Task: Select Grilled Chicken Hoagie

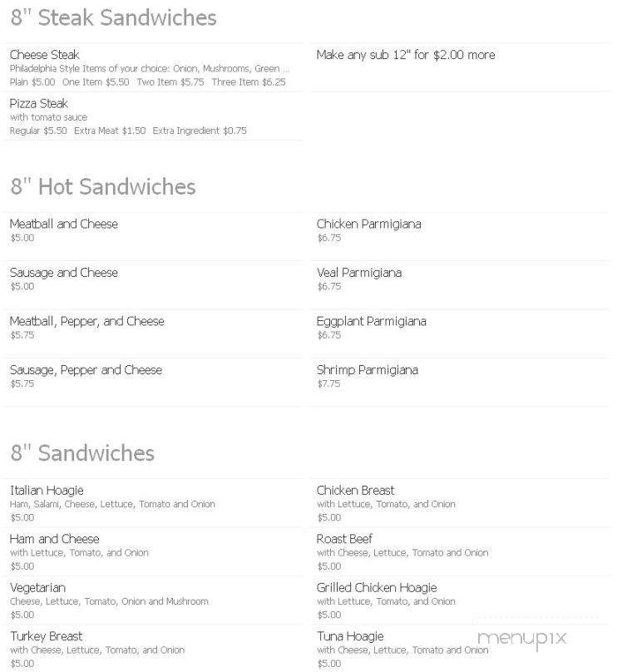Action: 377,587
